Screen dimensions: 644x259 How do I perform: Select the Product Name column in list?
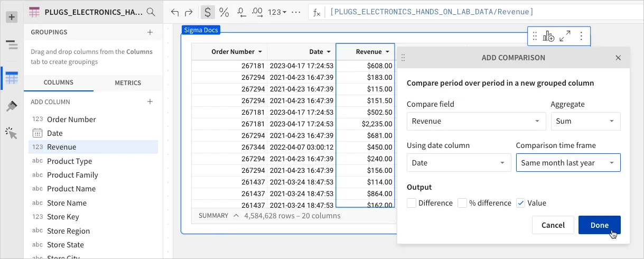pyautogui.click(x=93, y=189)
